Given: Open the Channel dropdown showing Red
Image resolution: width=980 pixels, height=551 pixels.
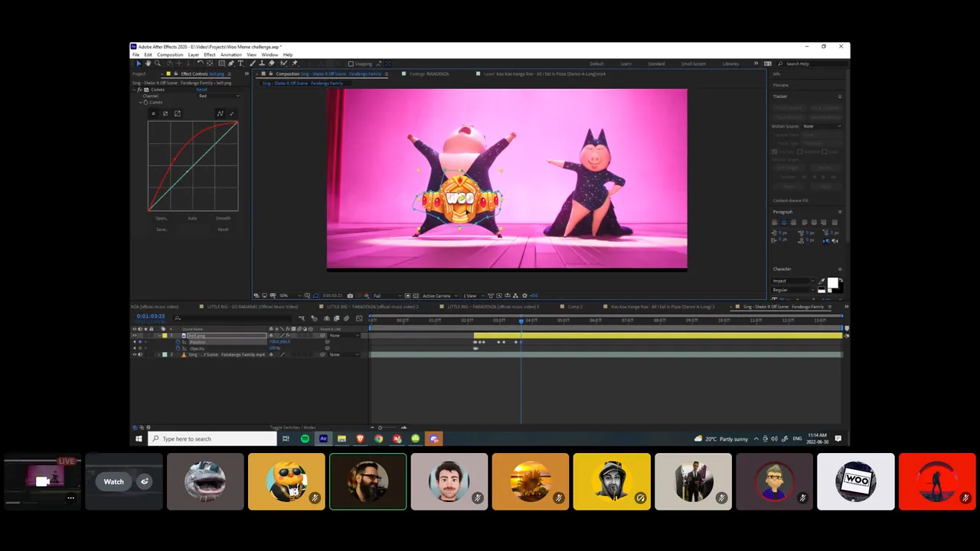Looking at the screenshot, I should (x=220, y=96).
